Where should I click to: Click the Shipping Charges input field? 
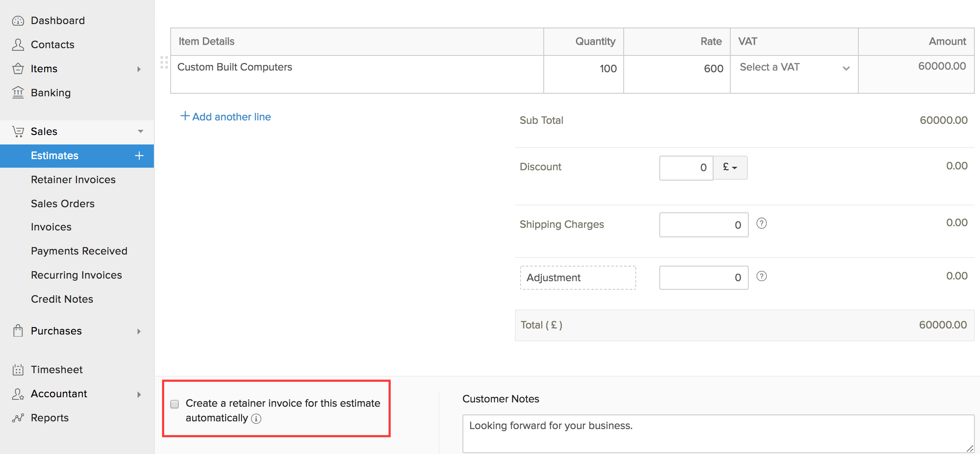[x=704, y=225]
